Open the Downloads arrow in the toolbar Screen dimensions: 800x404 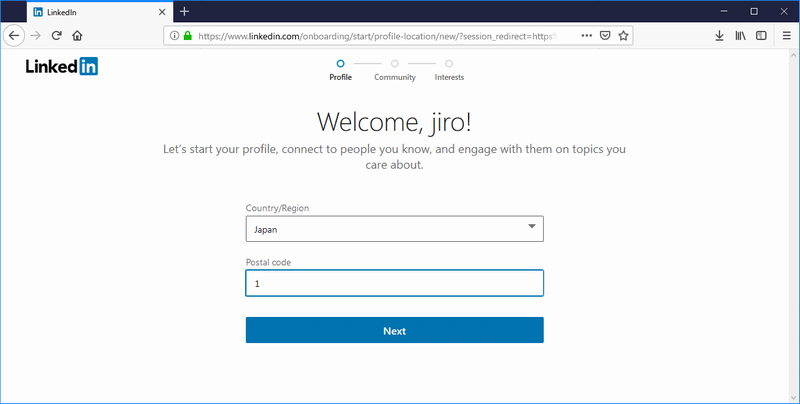(719, 36)
